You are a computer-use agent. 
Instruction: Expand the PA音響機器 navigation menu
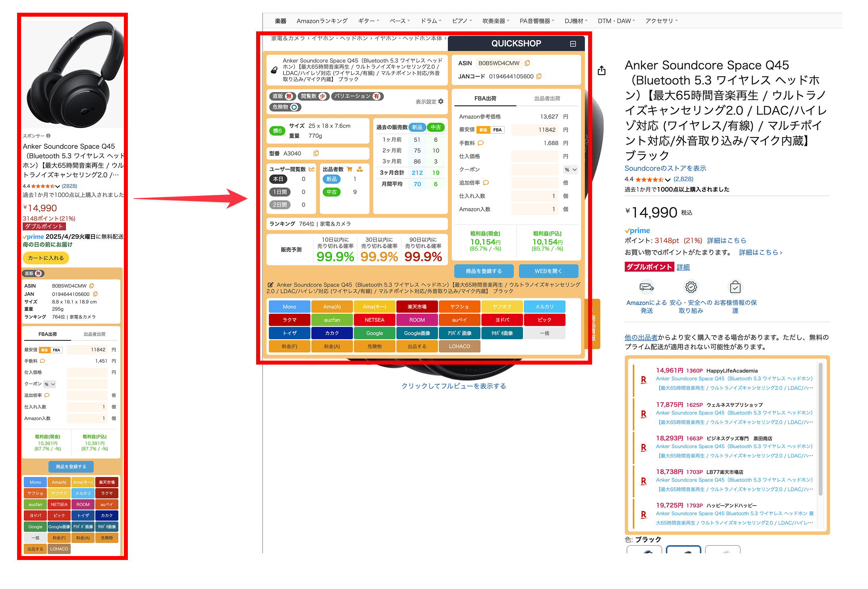point(537,21)
